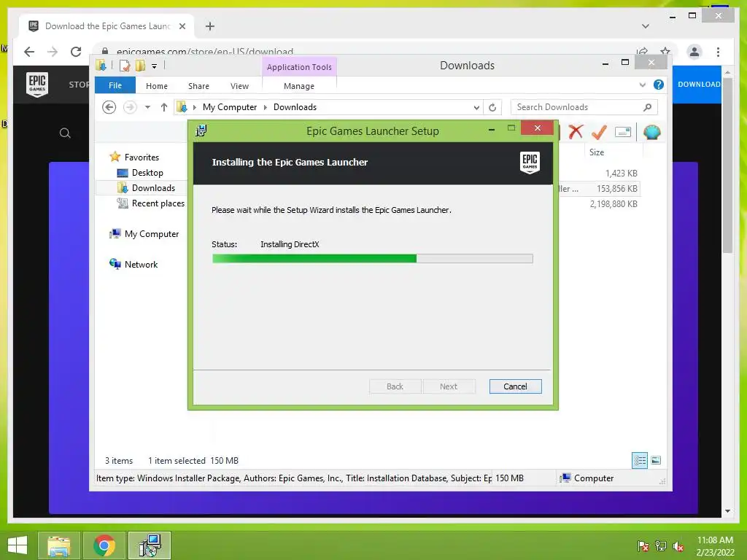
Task: Open Chrome profile avatar
Action: [694, 52]
